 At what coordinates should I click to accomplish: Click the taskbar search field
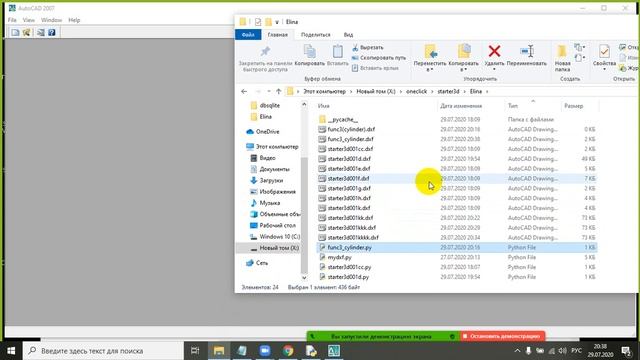[x=103, y=351]
